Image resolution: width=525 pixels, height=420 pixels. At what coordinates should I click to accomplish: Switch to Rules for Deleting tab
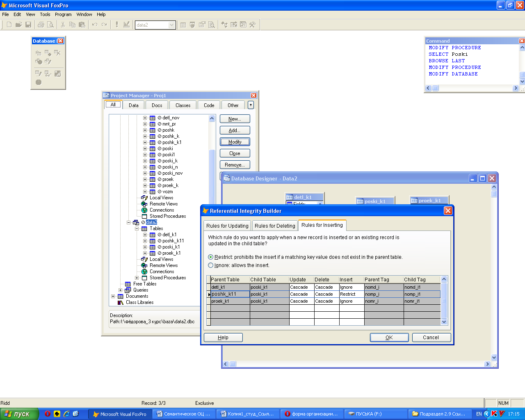(x=275, y=226)
